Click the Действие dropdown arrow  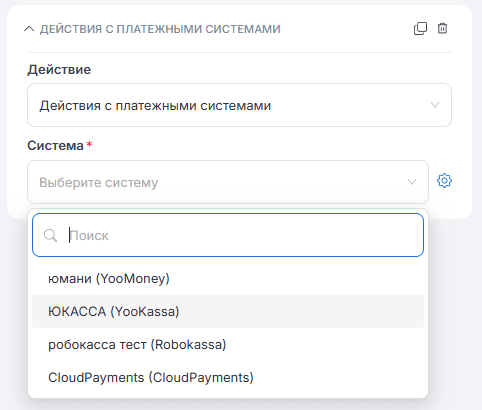pyautogui.click(x=435, y=105)
